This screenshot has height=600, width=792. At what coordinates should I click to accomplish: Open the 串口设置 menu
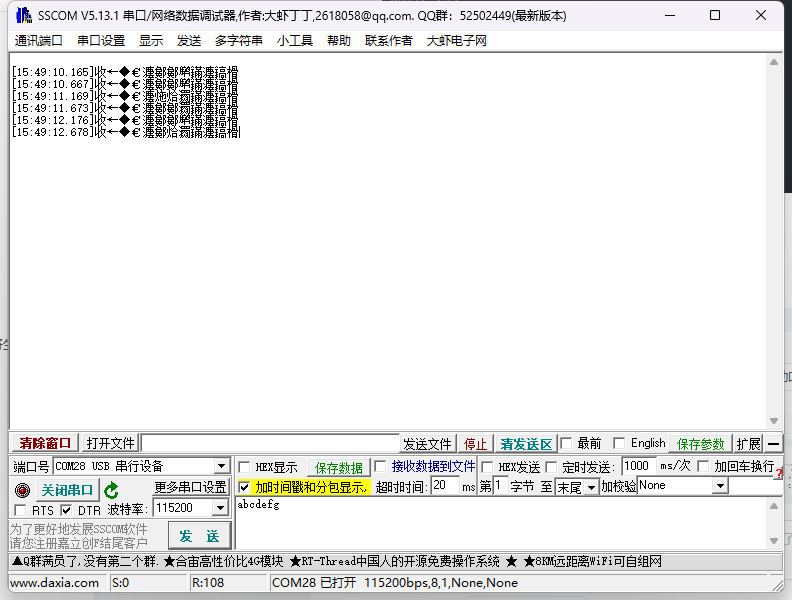coord(101,40)
